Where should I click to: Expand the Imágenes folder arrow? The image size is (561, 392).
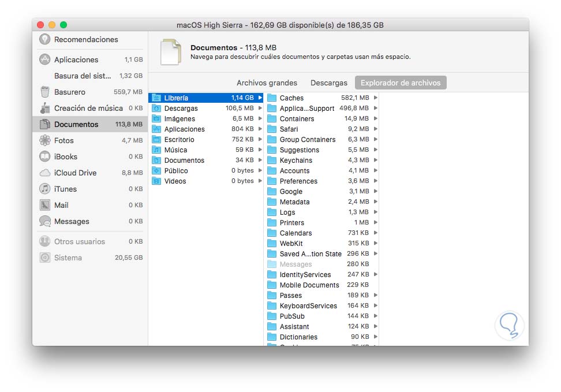(x=260, y=118)
